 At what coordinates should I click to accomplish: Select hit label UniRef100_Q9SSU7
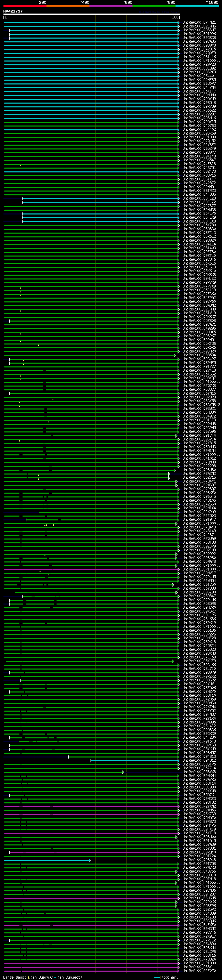coord(199,30)
